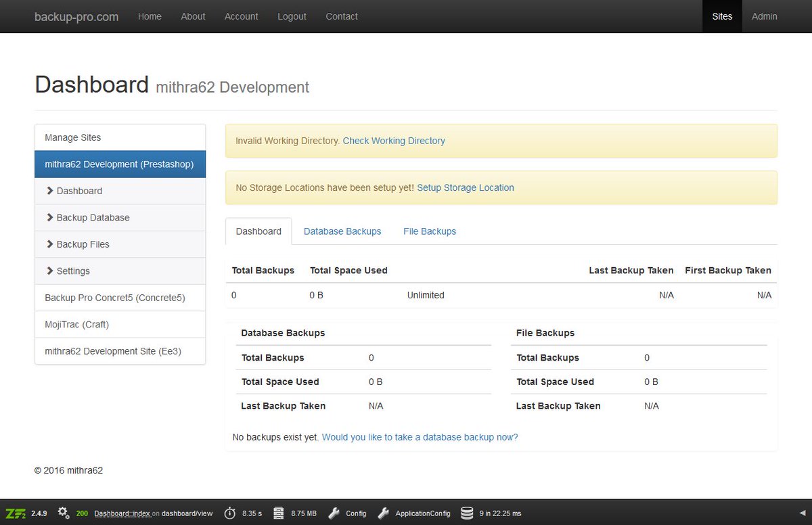Open the sidebar Dashboard item
The image size is (812, 525).
(120, 191)
